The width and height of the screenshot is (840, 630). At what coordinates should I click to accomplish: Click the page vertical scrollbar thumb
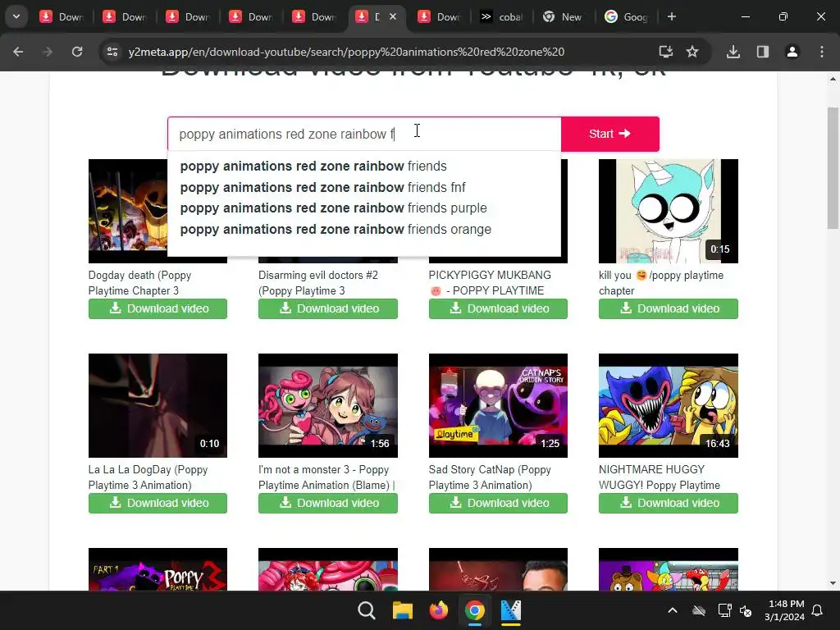pyautogui.click(x=833, y=168)
